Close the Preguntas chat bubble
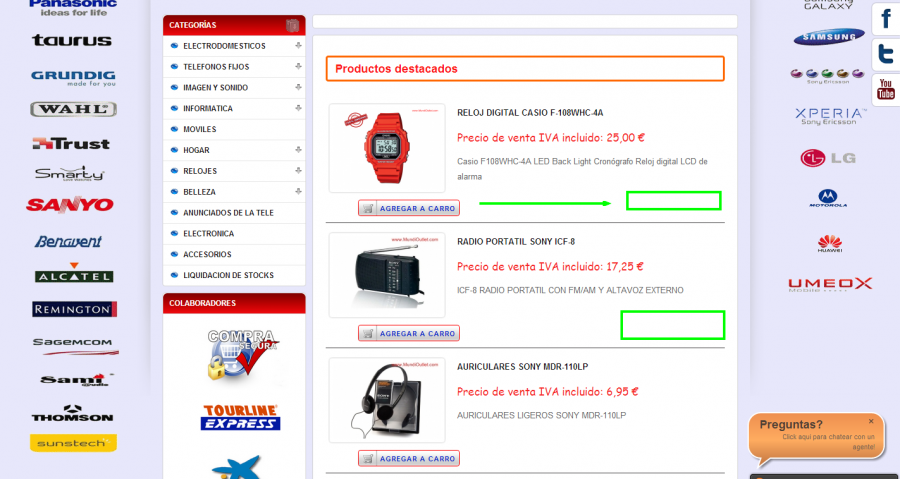This screenshot has width=900, height=479. (x=871, y=422)
